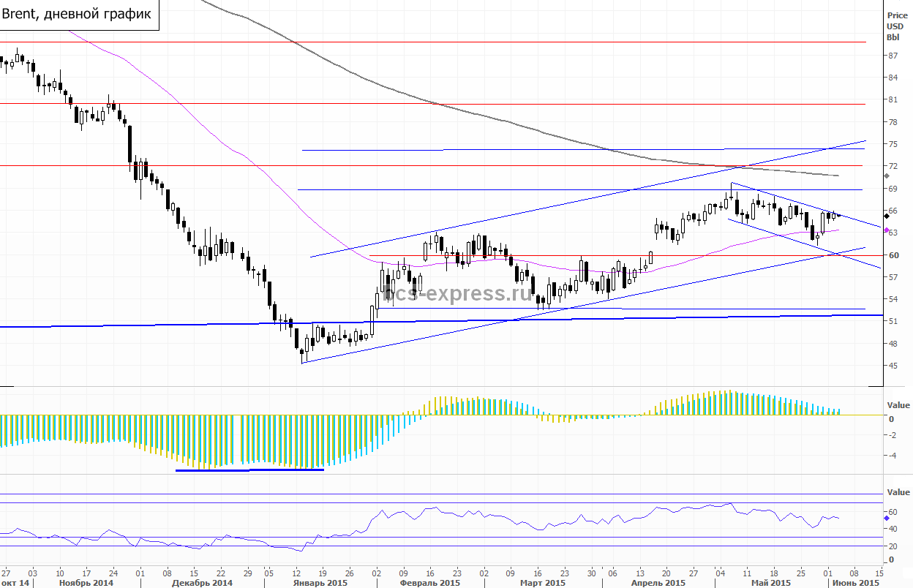Screen dimensions: 913x588
Task: Select the thick blue line under MACD histogram
Action: [x=249, y=470]
